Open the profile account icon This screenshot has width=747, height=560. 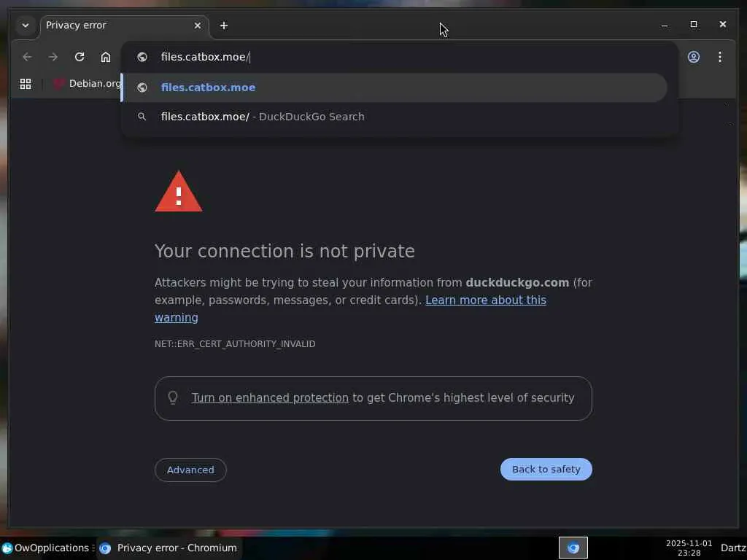coord(694,57)
